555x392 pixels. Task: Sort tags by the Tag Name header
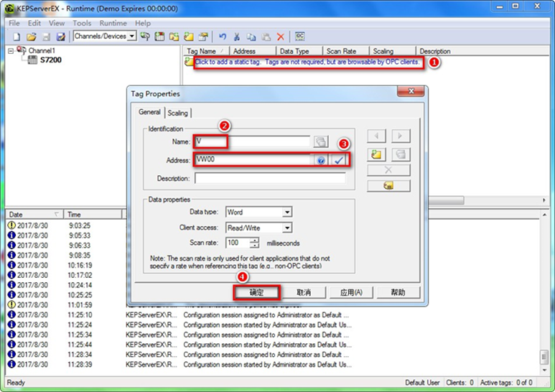(206, 51)
